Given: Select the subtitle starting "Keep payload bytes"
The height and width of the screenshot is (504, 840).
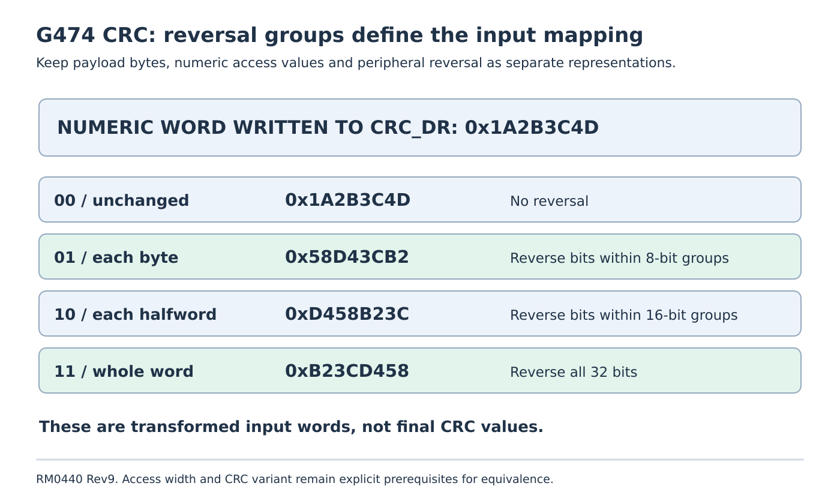Looking at the screenshot, I should pos(356,63).
